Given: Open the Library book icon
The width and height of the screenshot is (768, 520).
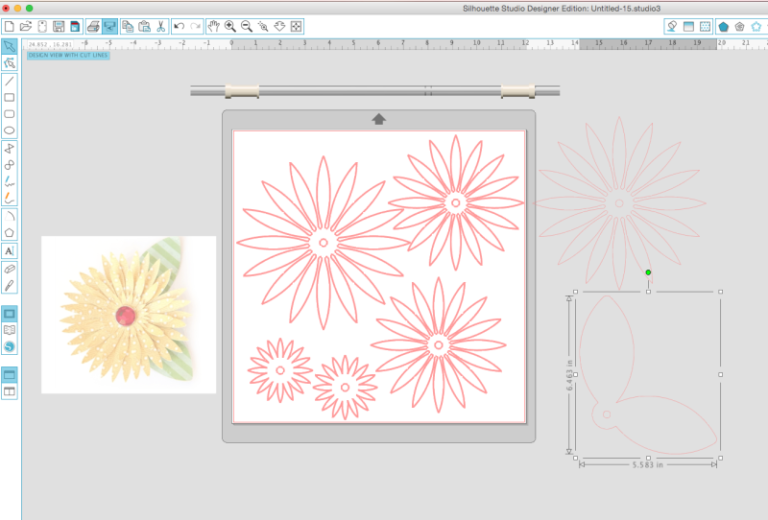Looking at the screenshot, I should point(9,329).
